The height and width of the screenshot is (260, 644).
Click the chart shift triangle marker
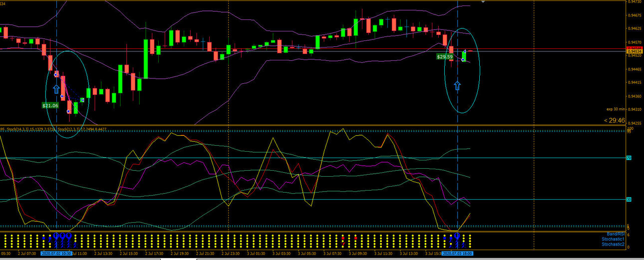tap(483, 2)
